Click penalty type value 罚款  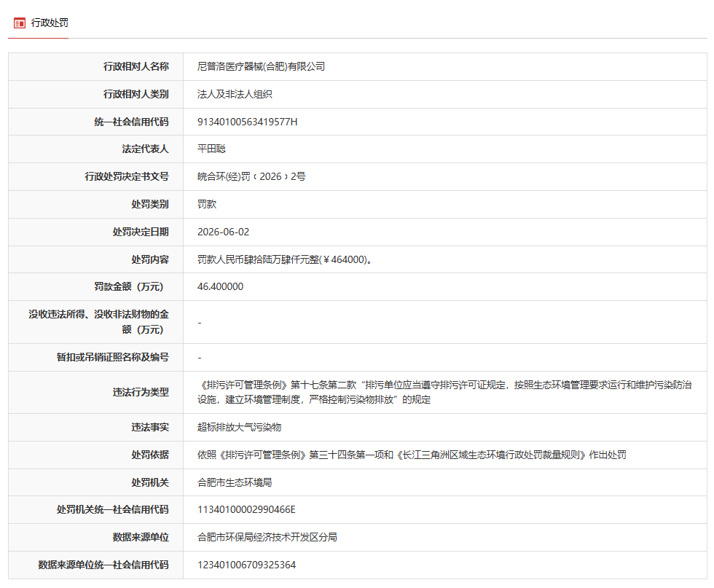207,204
